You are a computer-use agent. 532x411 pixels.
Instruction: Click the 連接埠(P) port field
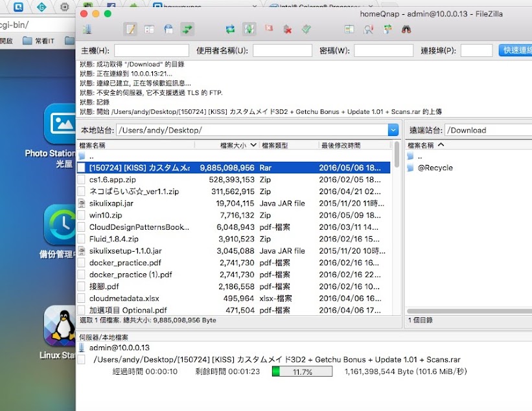[476, 50]
